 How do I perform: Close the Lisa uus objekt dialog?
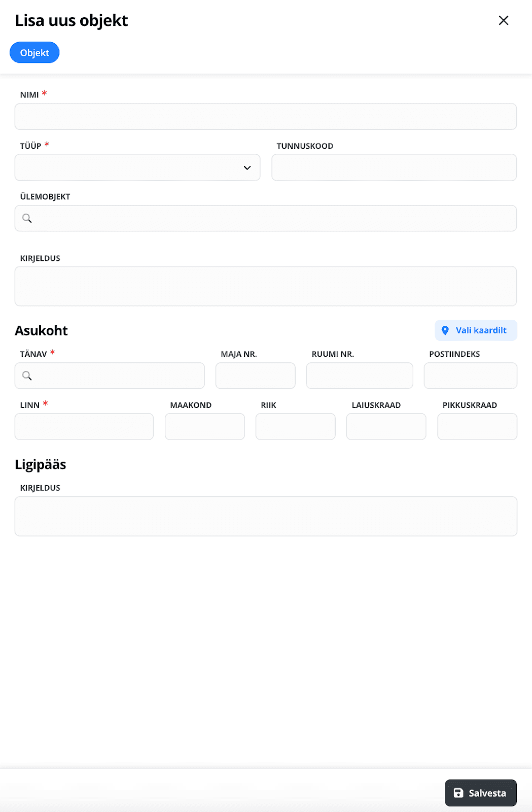click(503, 20)
